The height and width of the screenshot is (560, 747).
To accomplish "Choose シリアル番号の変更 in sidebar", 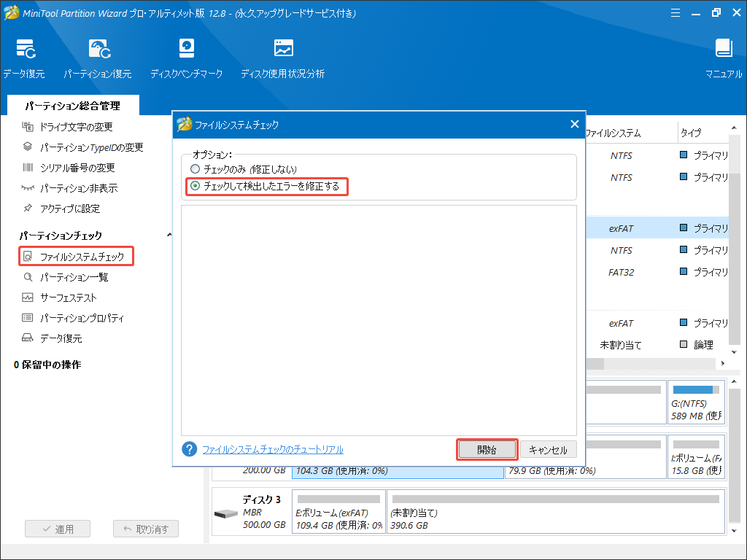I will [x=69, y=168].
